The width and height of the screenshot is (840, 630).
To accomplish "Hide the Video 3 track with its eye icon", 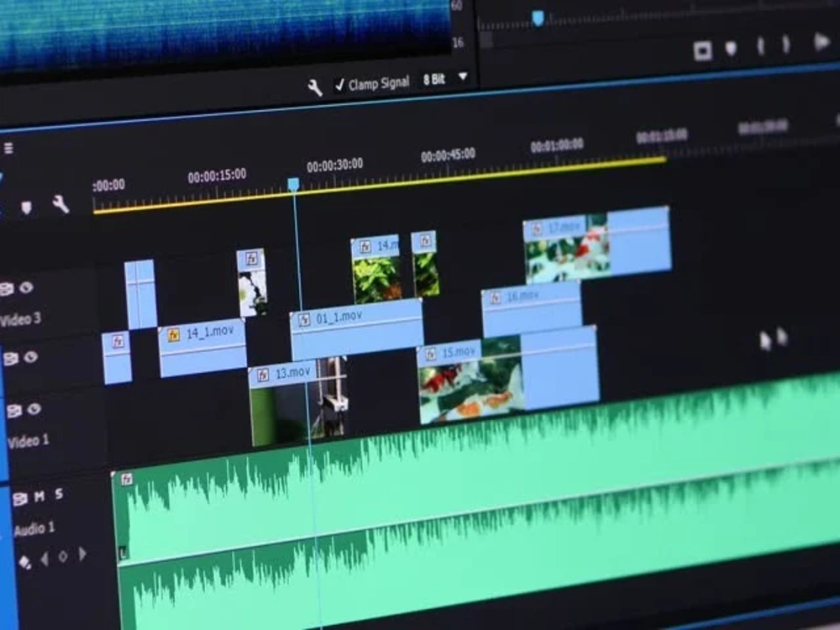I will [x=26, y=287].
